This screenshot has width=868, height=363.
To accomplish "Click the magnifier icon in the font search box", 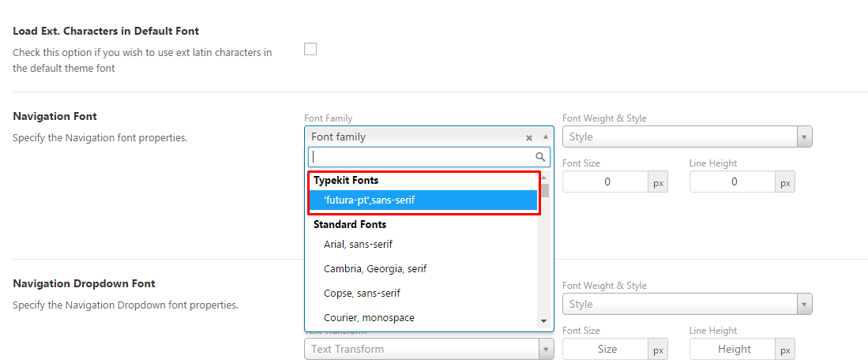I will pyautogui.click(x=541, y=157).
